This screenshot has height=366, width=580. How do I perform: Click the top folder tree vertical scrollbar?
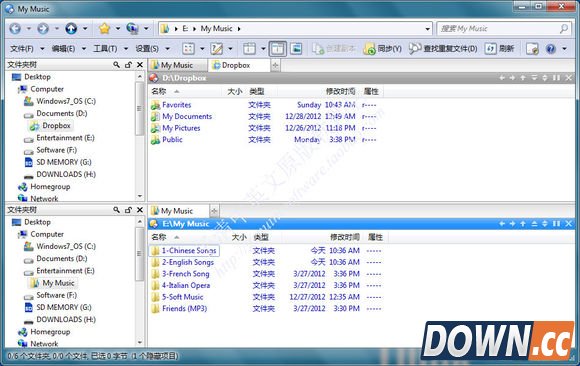pyautogui.click(x=139, y=136)
